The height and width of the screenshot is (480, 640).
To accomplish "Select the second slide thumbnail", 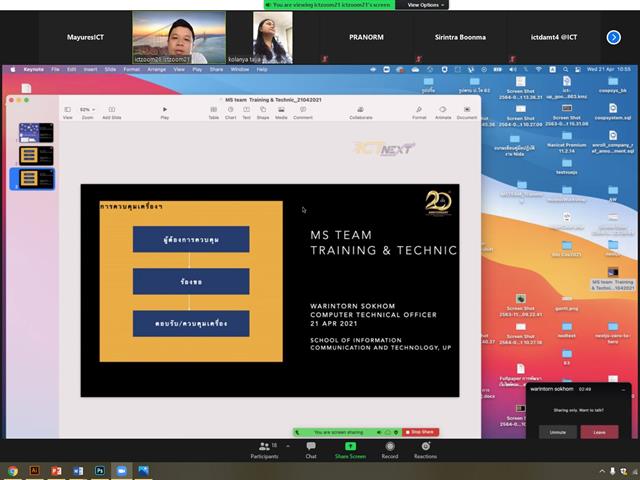I will pos(36,156).
